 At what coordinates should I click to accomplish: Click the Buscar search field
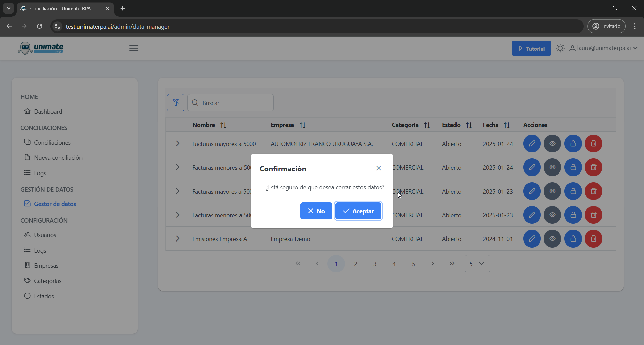tap(230, 102)
